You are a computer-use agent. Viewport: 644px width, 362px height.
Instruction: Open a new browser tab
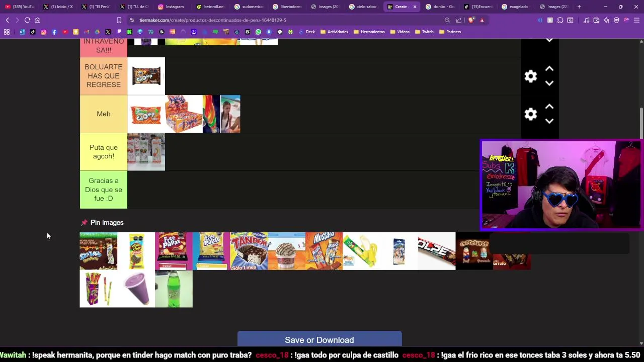coord(579,7)
